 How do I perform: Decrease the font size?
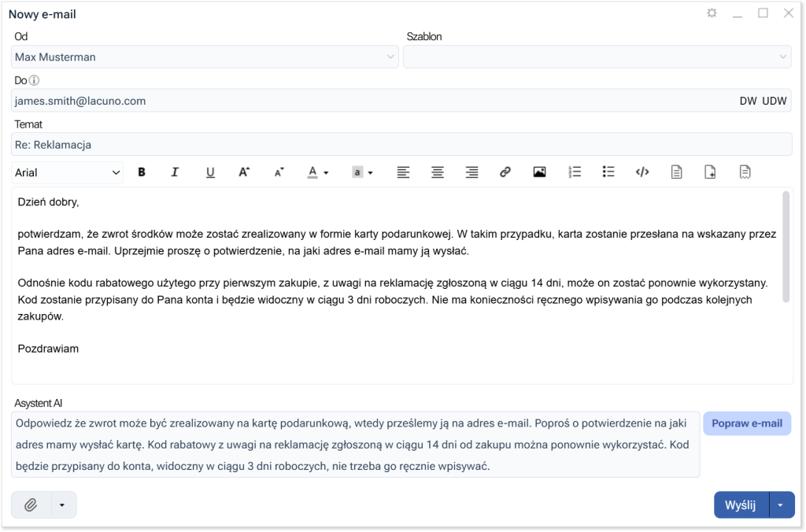pos(279,172)
